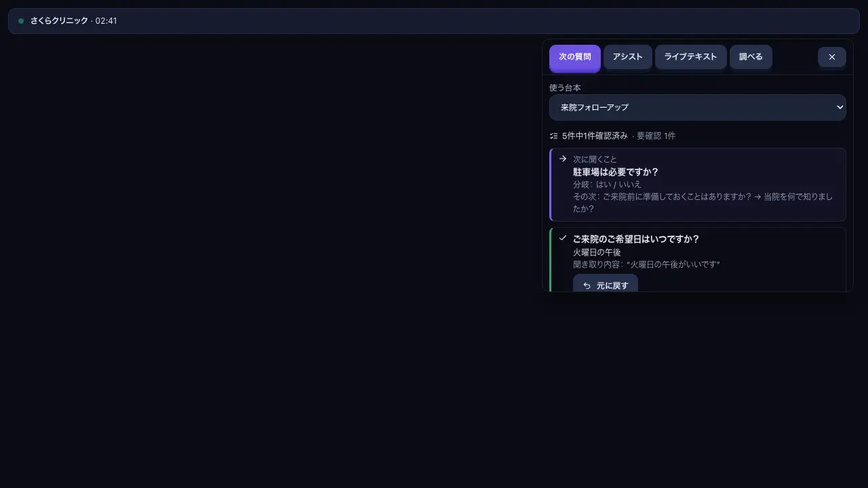Click the checkmark icon on the ご来院のご希望日 card

pos(563,238)
